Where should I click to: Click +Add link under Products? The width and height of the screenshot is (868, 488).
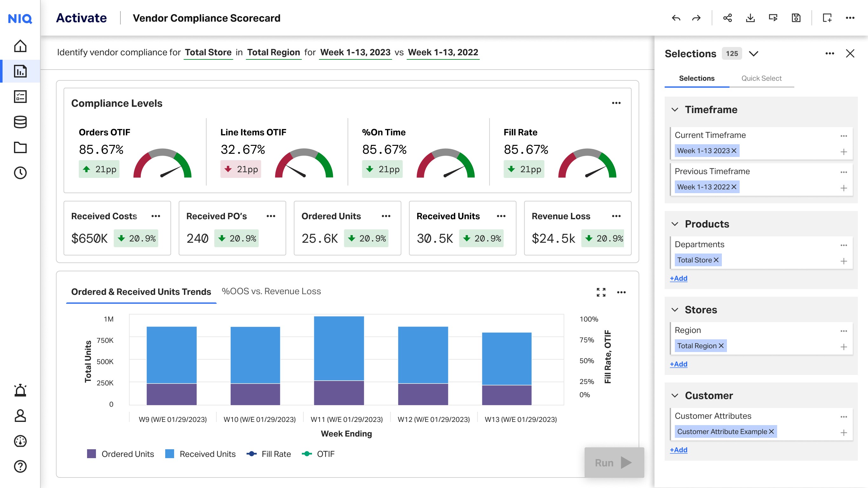(678, 278)
